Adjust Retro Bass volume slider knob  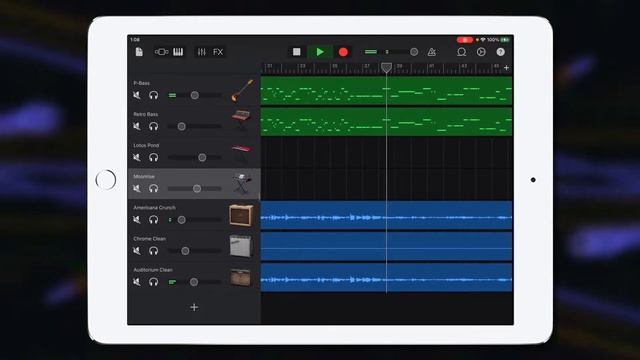pos(182,127)
